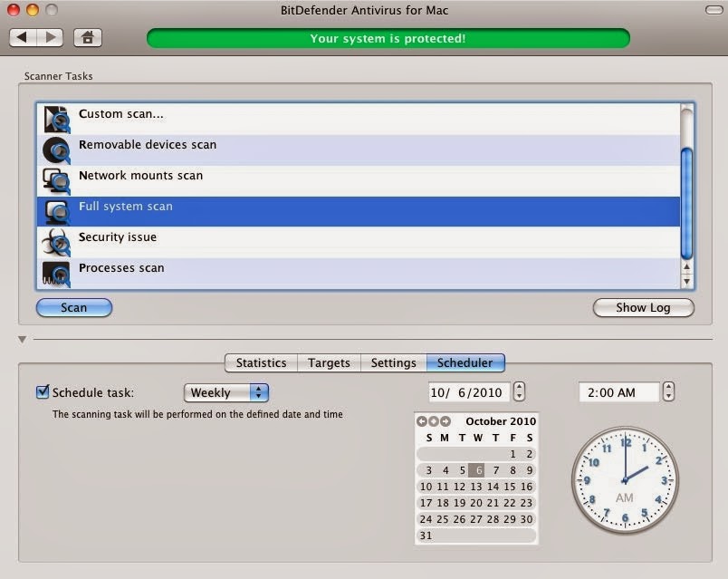This screenshot has height=579, width=728.
Task: Click the toolbar toggle pill in title bar
Action: (x=714, y=10)
